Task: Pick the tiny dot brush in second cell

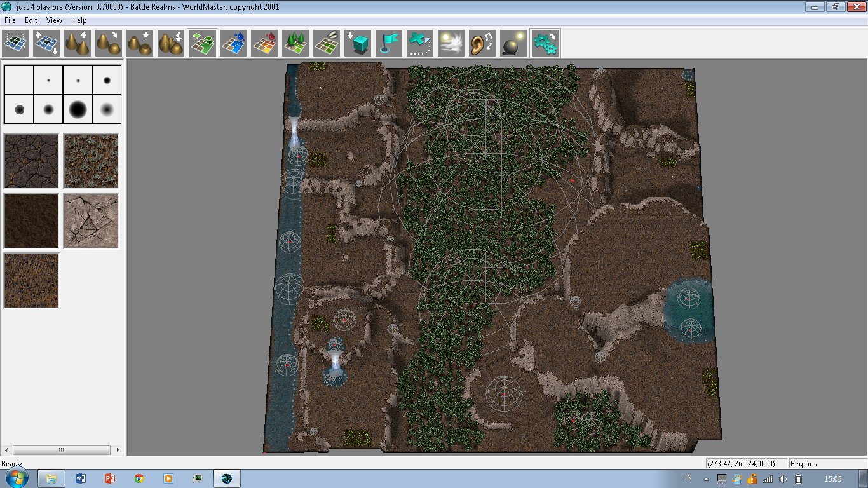Action: [48, 80]
